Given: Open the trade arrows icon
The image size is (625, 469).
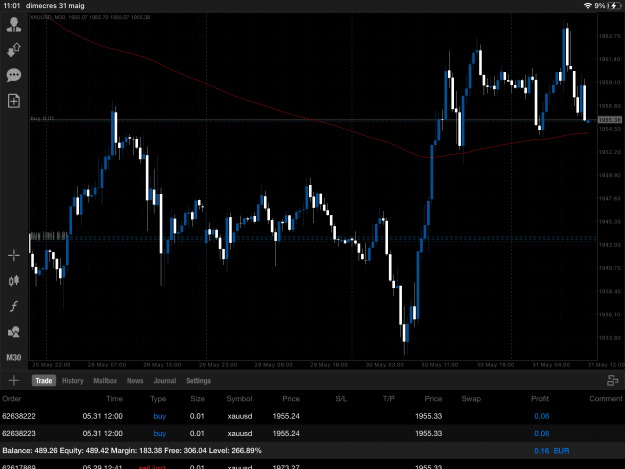Looking at the screenshot, I should pos(14,50).
